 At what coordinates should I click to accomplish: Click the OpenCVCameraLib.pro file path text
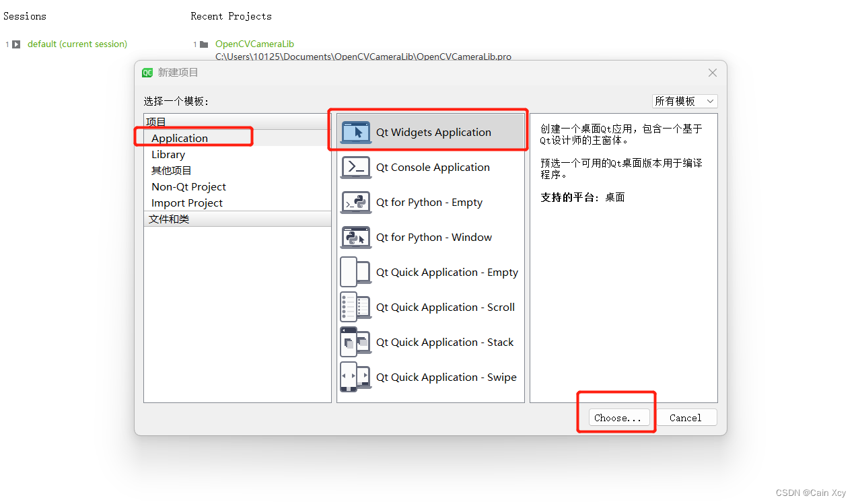pyautogui.click(x=363, y=57)
